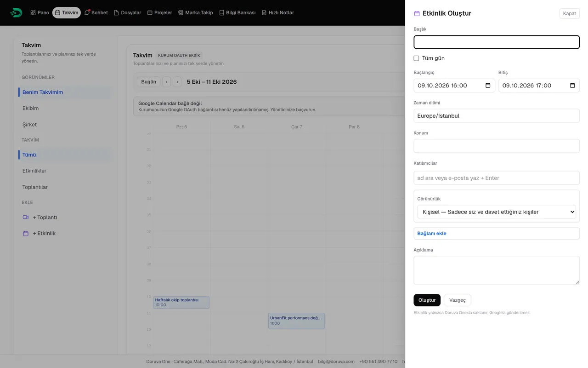Expand the Görünürlük dropdown
588x368 pixels.
click(497, 212)
